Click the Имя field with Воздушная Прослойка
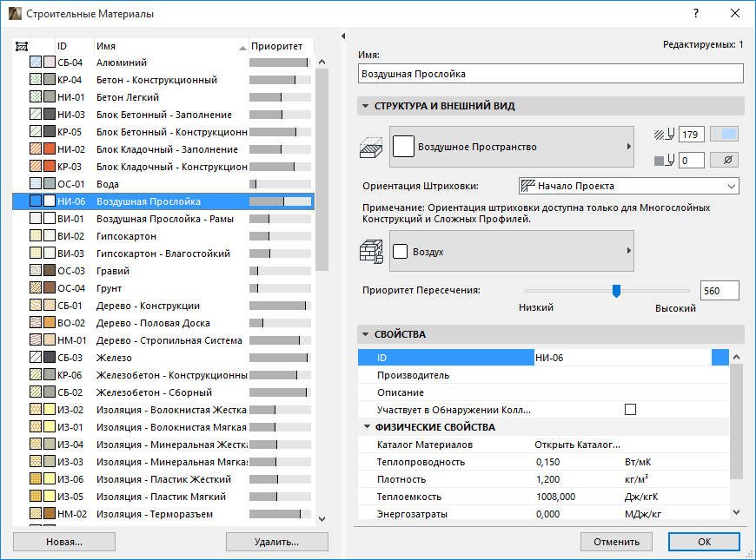The width and height of the screenshot is (756, 560). (551, 74)
